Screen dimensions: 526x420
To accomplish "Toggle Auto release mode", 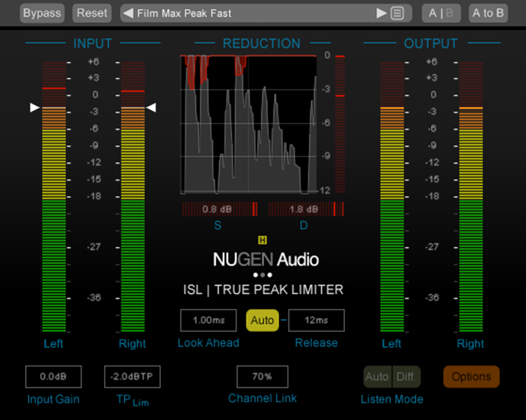I will [262, 320].
